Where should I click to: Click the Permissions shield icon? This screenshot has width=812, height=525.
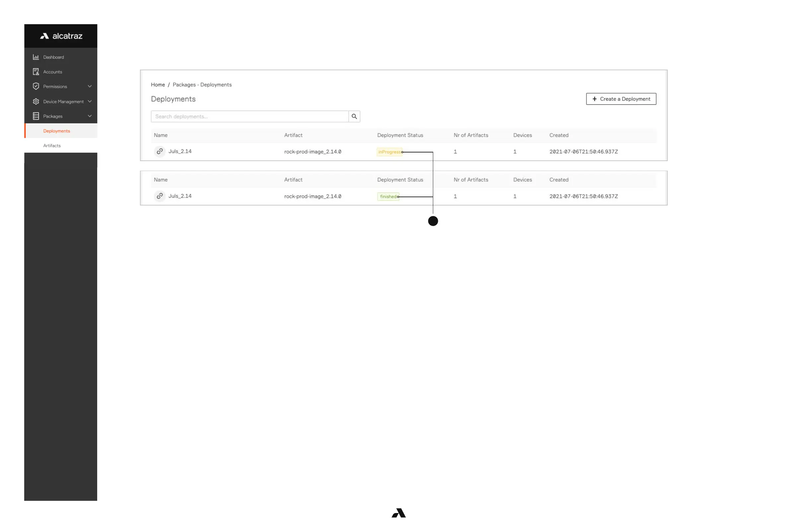36,86
